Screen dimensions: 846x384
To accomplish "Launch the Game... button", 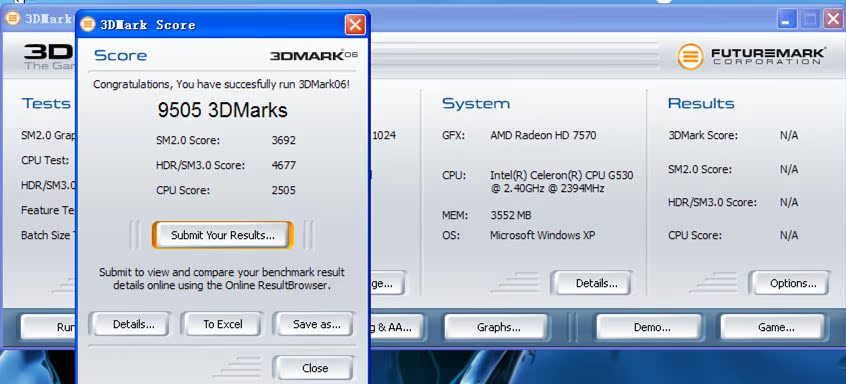I will (773, 327).
